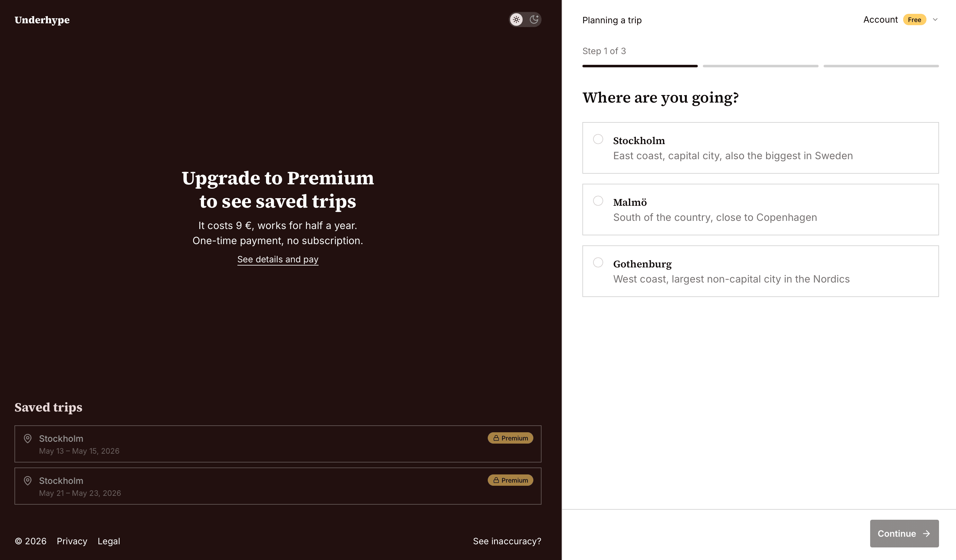Screen dimensions: 956x560
Task: Click arrow icon in Continue button
Action: pos(926,534)
